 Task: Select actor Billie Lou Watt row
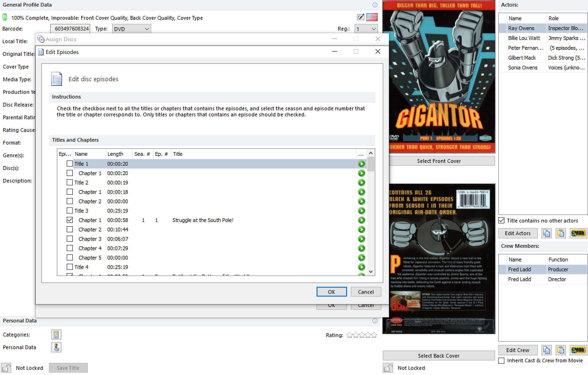543,38
